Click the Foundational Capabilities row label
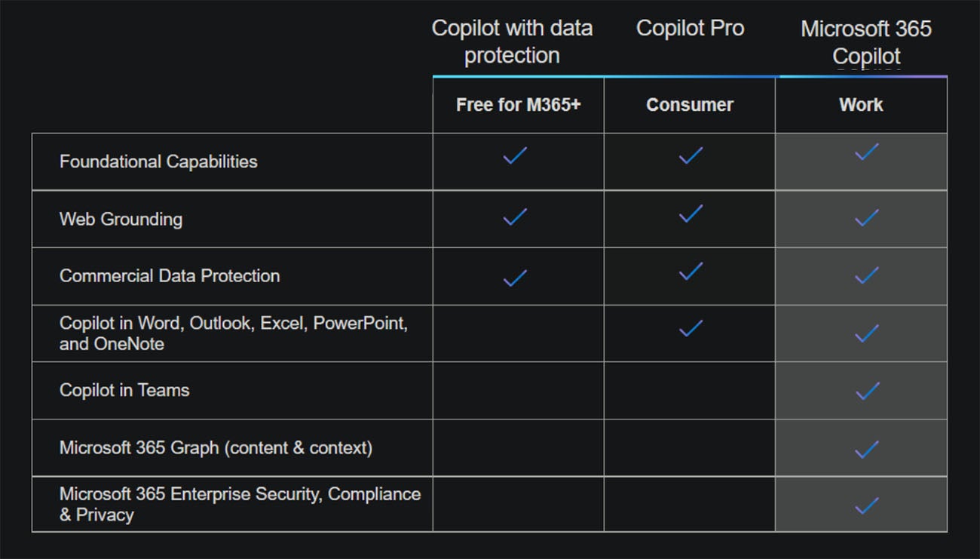Image resolution: width=980 pixels, height=559 pixels. [158, 161]
